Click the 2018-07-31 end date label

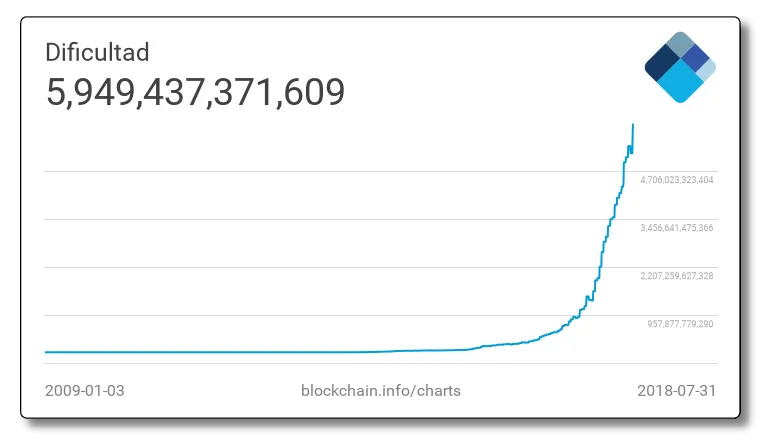coord(676,390)
